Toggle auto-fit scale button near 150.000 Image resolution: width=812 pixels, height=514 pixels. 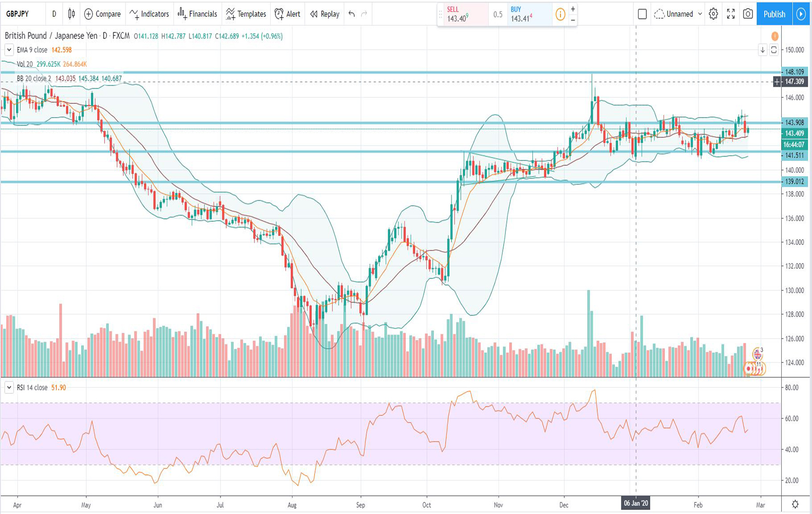tap(774, 50)
